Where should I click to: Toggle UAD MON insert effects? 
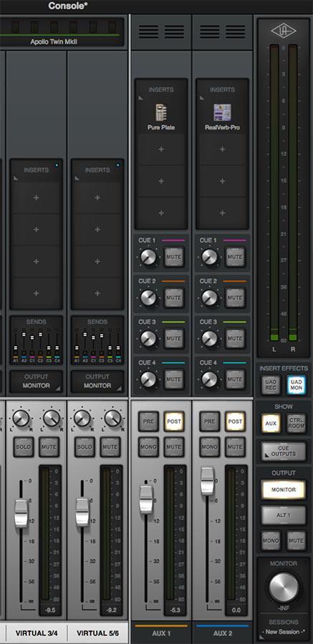(x=296, y=385)
